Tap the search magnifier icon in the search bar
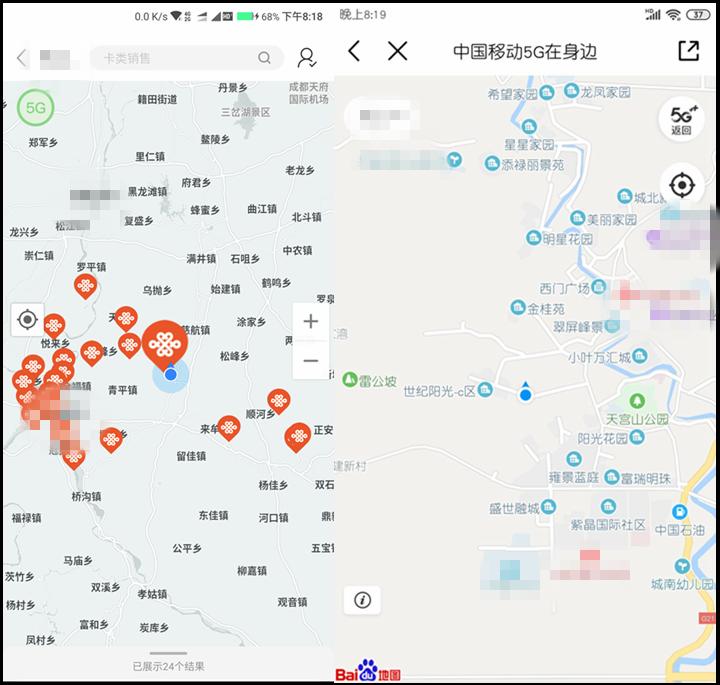This screenshot has height=685, width=720. pos(264,58)
